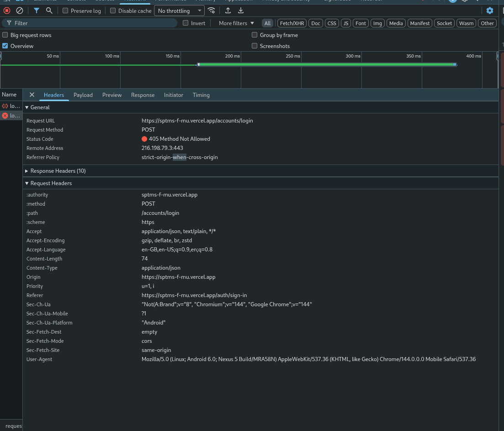Import HAR file with upload icon
The height and width of the screenshot is (431, 504).
(228, 11)
